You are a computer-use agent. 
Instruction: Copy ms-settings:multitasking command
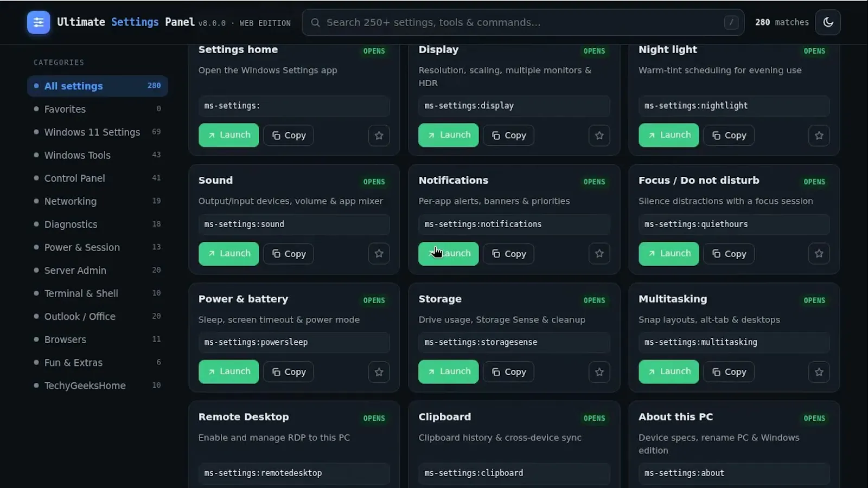click(x=729, y=372)
